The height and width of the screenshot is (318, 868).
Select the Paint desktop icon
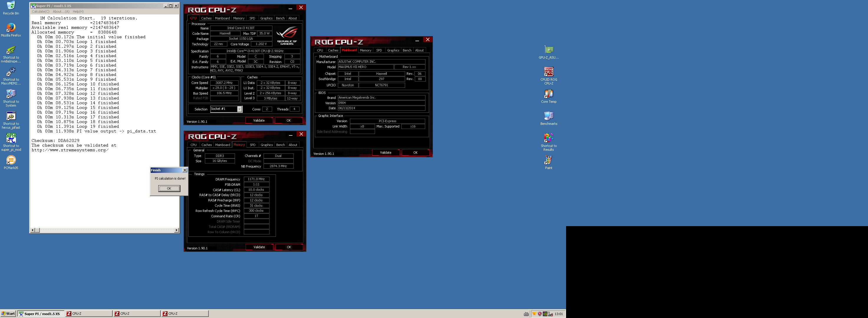click(x=549, y=163)
